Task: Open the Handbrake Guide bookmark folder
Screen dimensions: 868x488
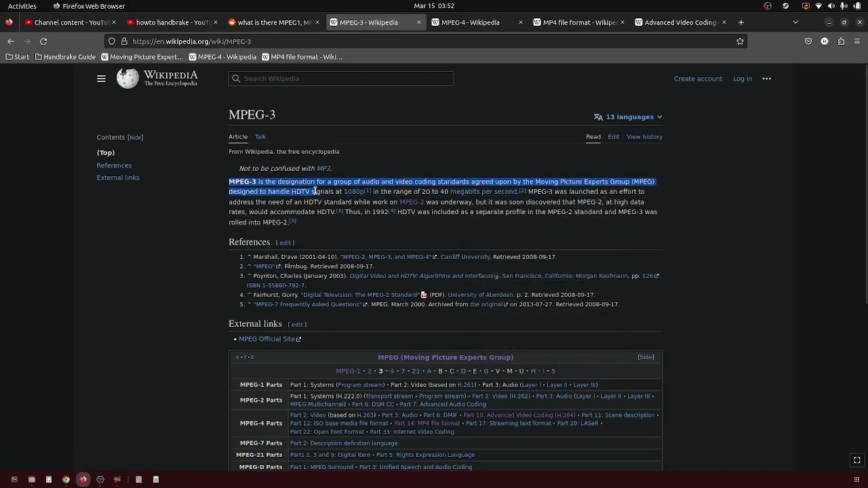Action: [x=65, y=57]
